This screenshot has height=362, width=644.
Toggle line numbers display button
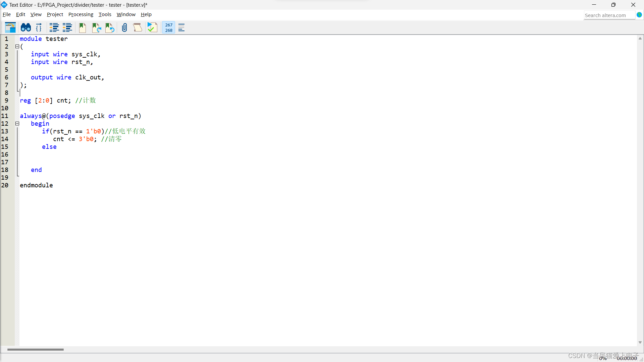pyautogui.click(x=169, y=27)
